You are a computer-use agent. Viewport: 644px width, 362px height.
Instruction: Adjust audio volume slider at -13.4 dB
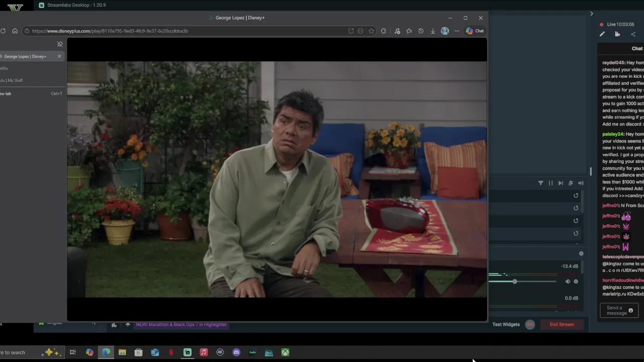(515, 282)
